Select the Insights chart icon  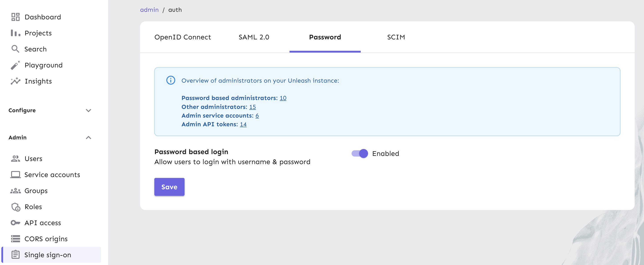16,81
